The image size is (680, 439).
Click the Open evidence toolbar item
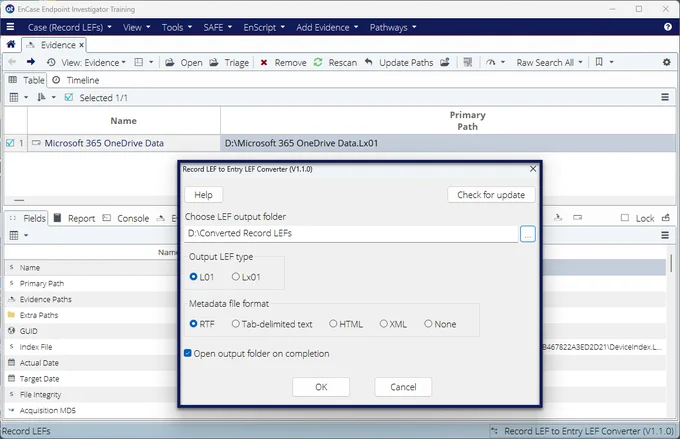coord(184,62)
